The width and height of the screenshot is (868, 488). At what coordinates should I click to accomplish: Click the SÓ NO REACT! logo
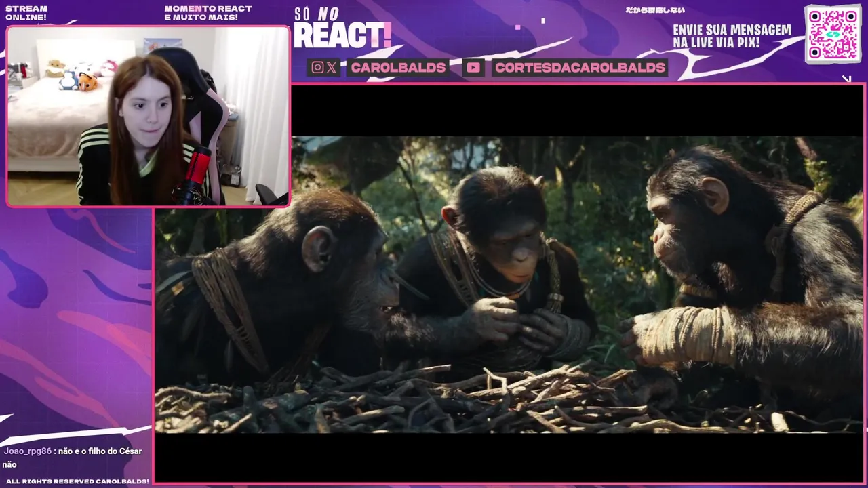(342, 28)
